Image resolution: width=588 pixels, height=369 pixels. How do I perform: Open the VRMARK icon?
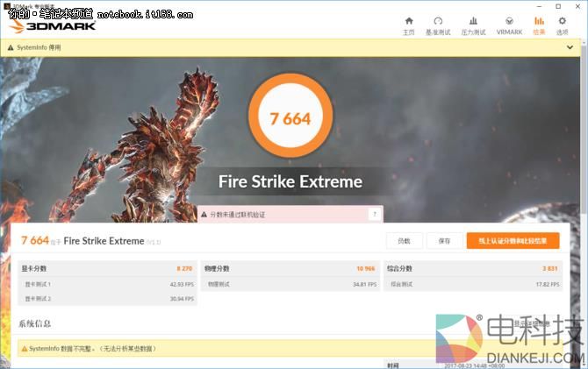coord(509,25)
